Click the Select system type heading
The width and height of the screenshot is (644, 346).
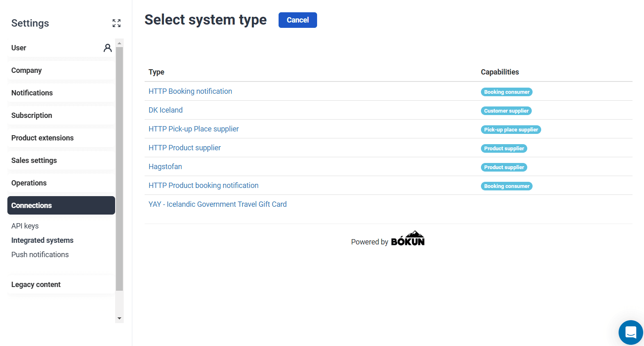pyautogui.click(x=206, y=20)
